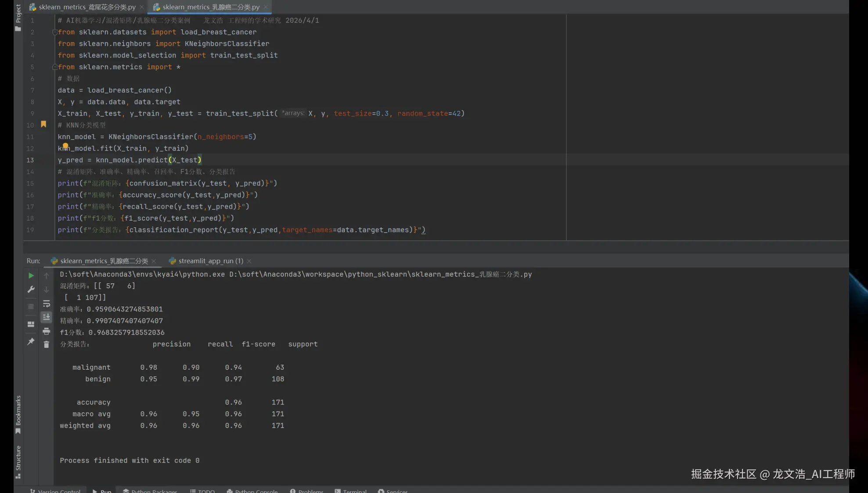
Task: Click the stop process square icon
Action: point(31,307)
